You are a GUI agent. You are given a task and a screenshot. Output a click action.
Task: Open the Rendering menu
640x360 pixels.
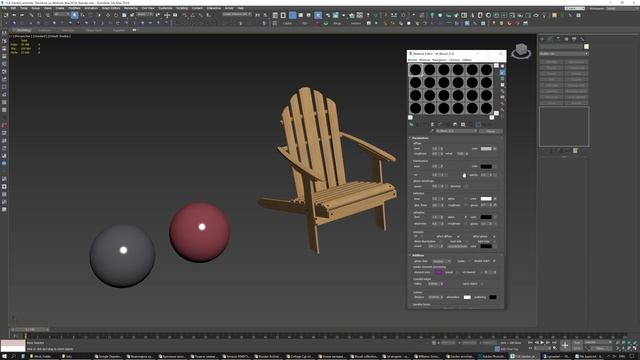tap(131, 8)
